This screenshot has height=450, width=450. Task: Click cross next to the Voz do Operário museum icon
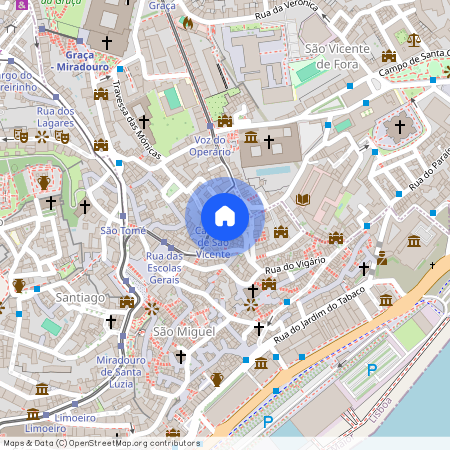click(269, 142)
